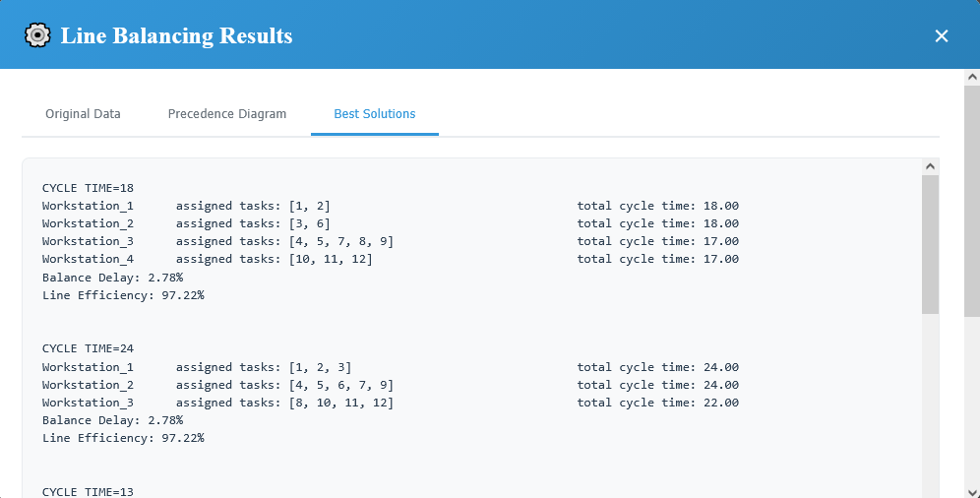This screenshot has height=498, width=980.
Task: Click the CYCLE TIME=18 heading
Action: pyautogui.click(x=88, y=188)
